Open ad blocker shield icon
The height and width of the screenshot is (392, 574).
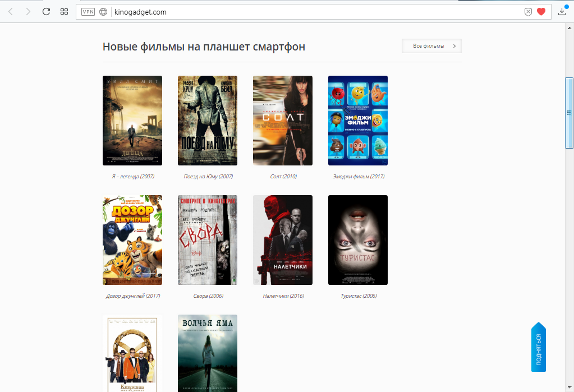(528, 12)
